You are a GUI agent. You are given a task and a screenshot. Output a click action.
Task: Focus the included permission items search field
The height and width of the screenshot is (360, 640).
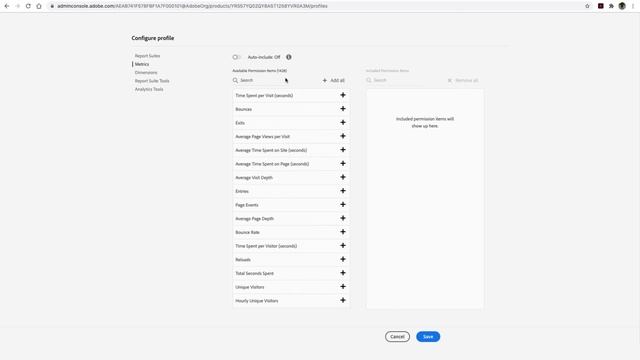[x=404, y=80]
